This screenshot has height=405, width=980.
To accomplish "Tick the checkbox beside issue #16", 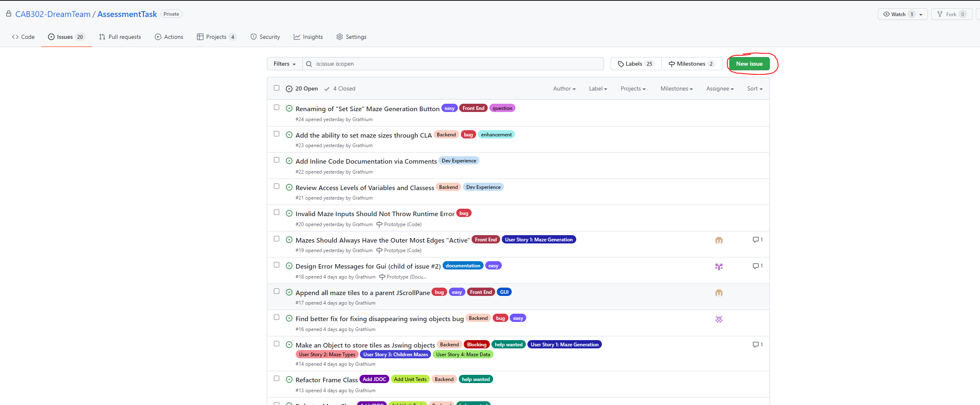I will click(x=276, y=317).
